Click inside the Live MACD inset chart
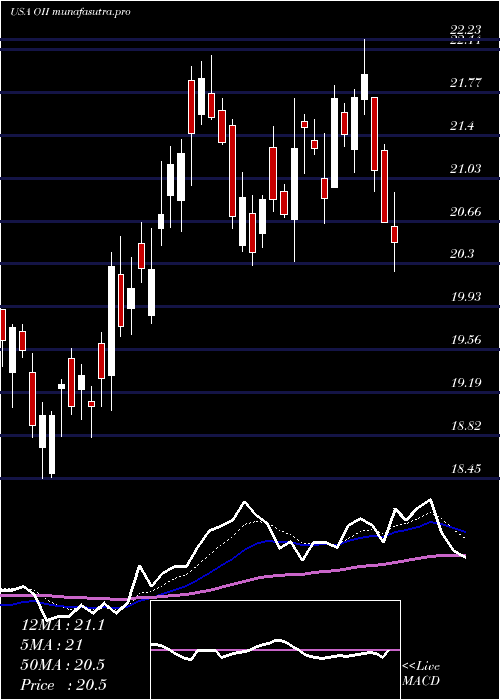Image resolution: width=500 pixels, height=700 pixels. pyautogui.click(x=275, y=650)
